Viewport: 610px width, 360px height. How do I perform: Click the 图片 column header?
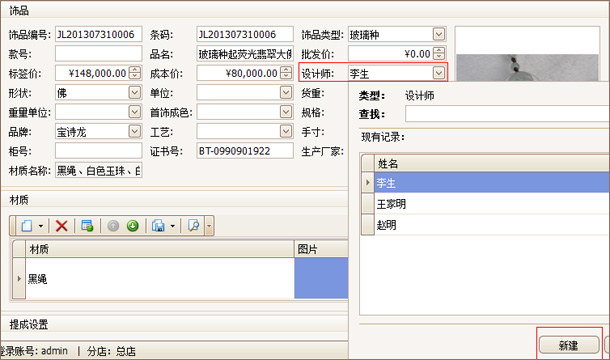tap(321, 249)
